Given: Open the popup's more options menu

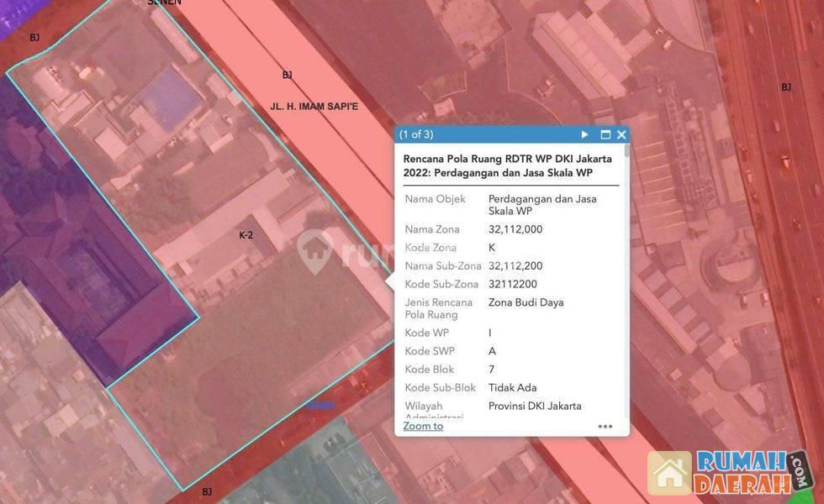Looking at the screenshot, I should click(605, 427).
